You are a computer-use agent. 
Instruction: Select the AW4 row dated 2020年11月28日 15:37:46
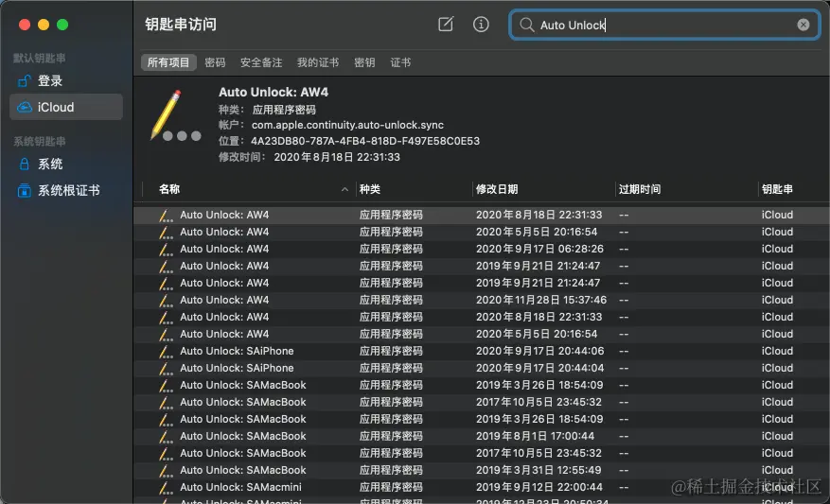pyautogui.click(x=481, y=300)
